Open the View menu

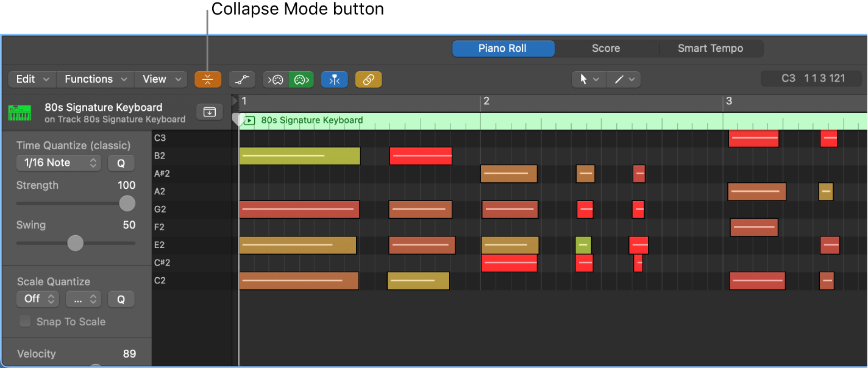(160, 79)
